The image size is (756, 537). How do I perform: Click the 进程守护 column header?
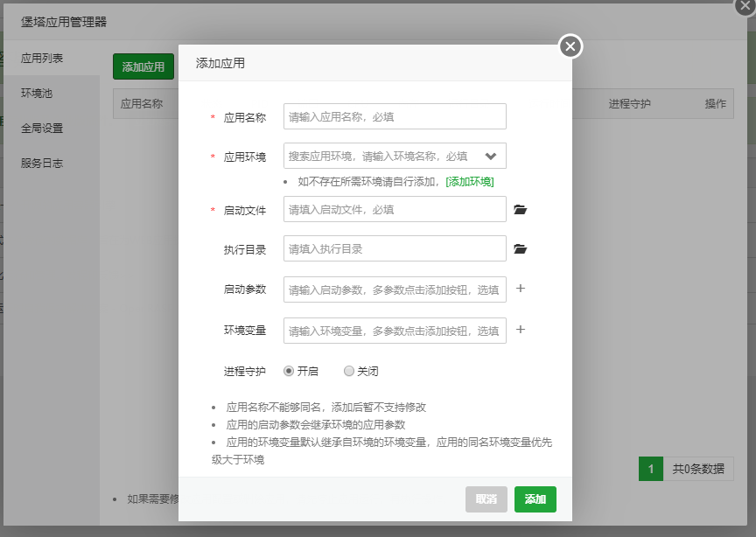coord(630,104)
